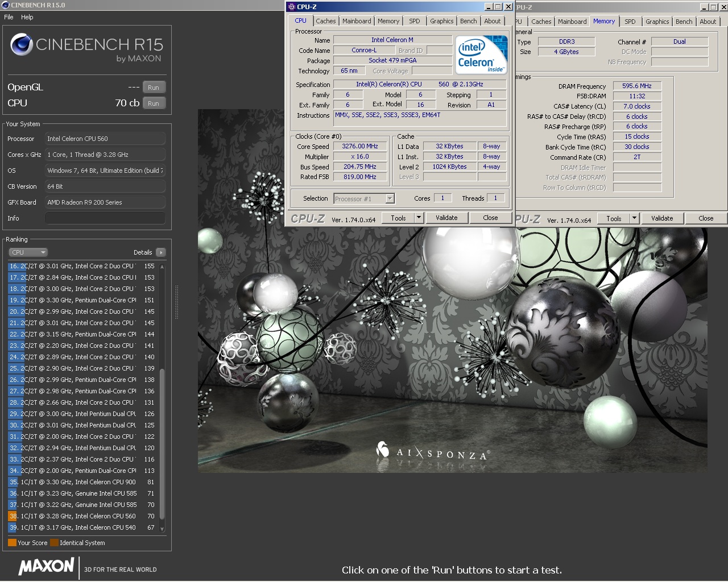Open Graphics tab in front CPU-Z window

pyautogui.click(x=442, y=21)
